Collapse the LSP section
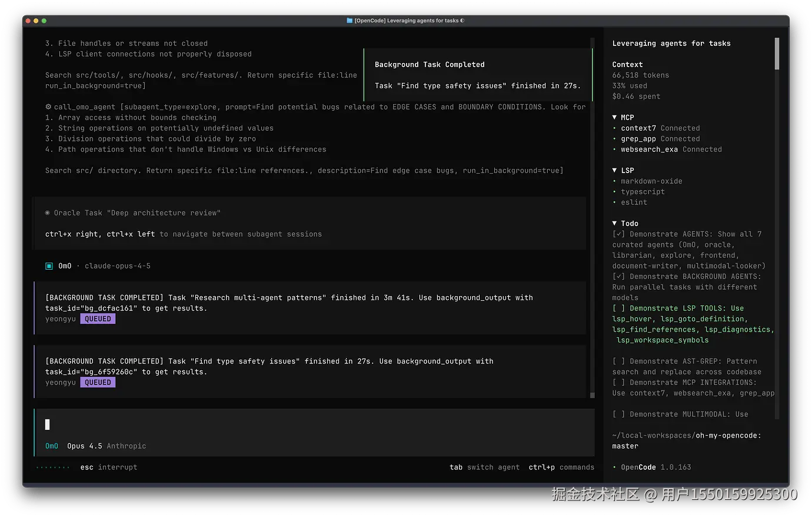This screenshot has height=517, width=812. coord(615,171)
